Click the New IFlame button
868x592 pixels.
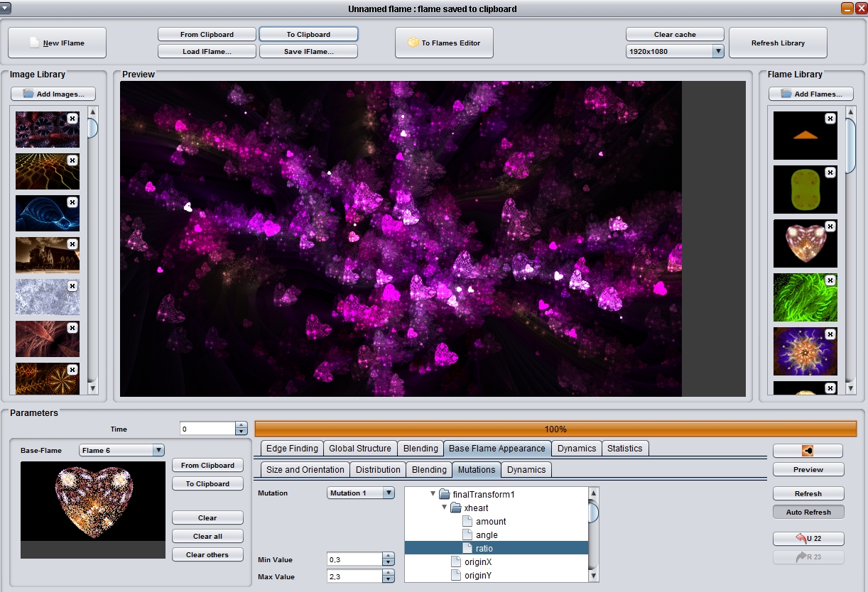[x=57, y=43]
